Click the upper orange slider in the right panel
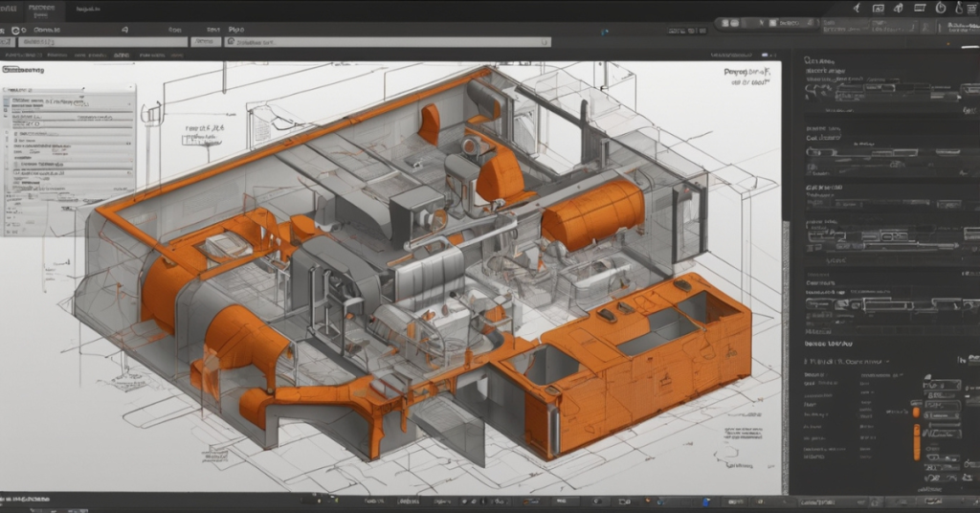The image size is (980, 513). pos(916,412)
